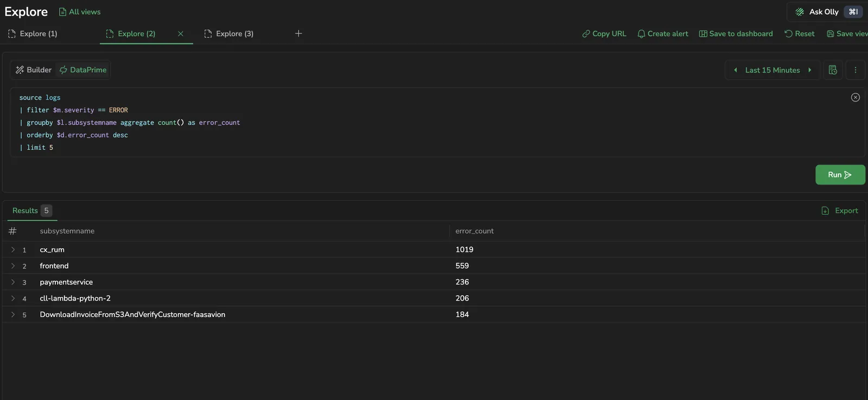Screen dimensions: 868x400
Task: Click Save to dashboard
Action: click(x=736, y=34)
